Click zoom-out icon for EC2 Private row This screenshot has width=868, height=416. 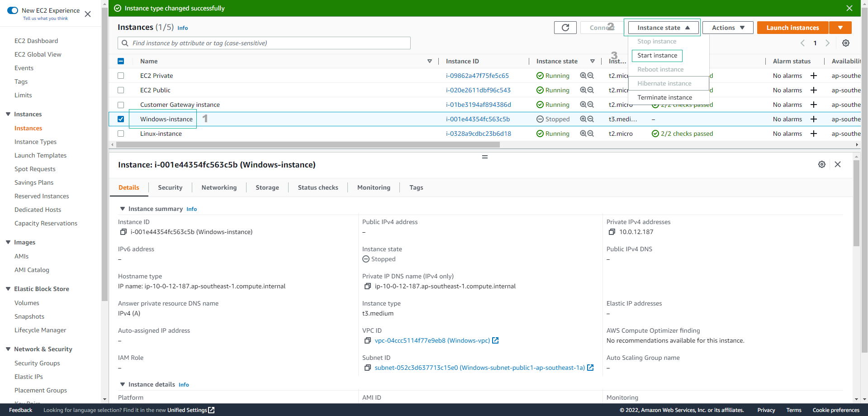[x=590, y=76]
